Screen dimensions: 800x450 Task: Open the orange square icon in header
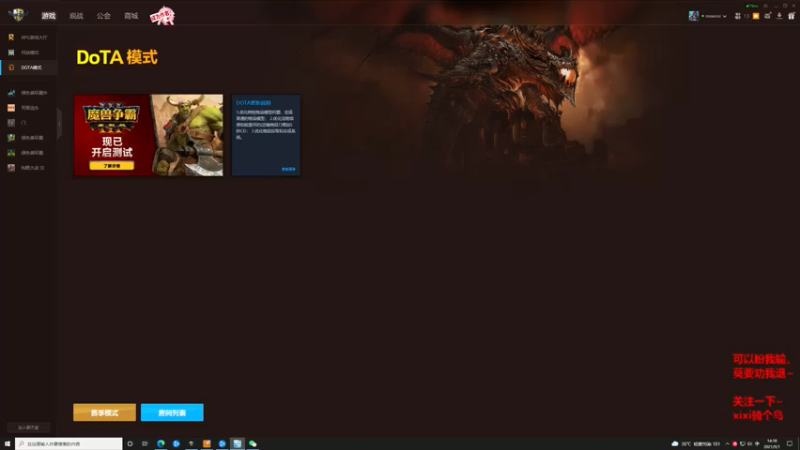(756, 16)
